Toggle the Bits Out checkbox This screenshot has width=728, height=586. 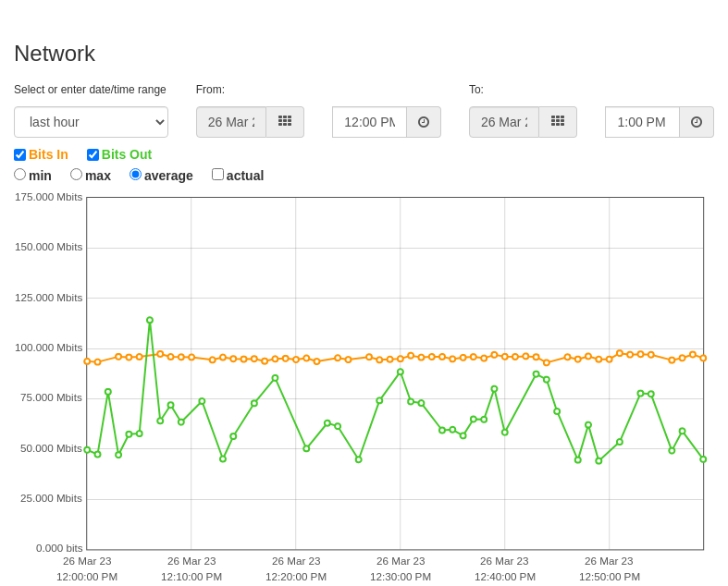(x=93, y=154)
